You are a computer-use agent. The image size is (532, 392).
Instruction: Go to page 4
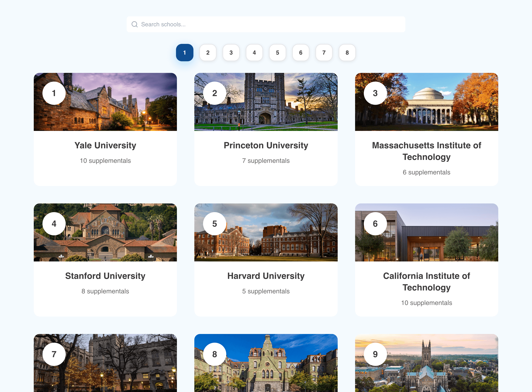point(254,52)
